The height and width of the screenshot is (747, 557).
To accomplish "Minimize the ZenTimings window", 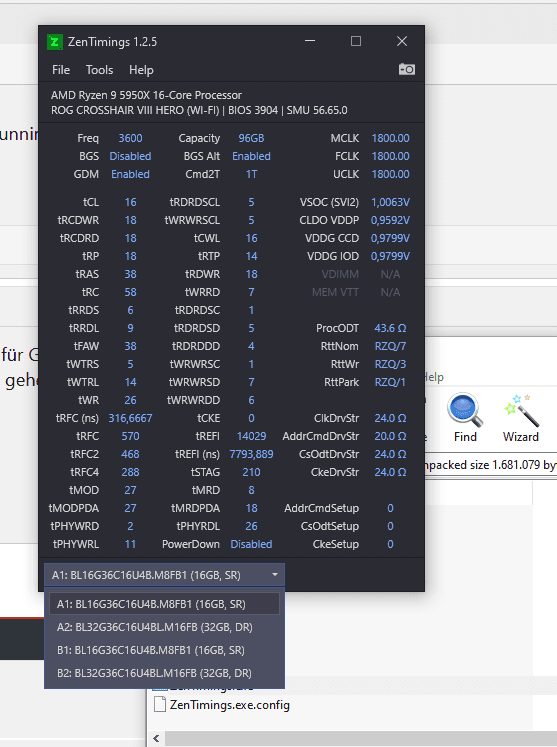I will point(310,41).
